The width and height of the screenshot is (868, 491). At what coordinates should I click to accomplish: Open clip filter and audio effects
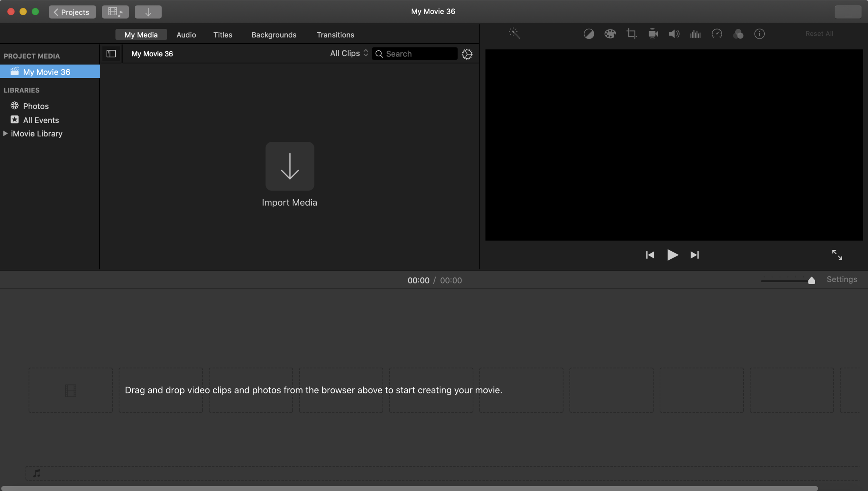pyautogui.click(x=738, y=34)
